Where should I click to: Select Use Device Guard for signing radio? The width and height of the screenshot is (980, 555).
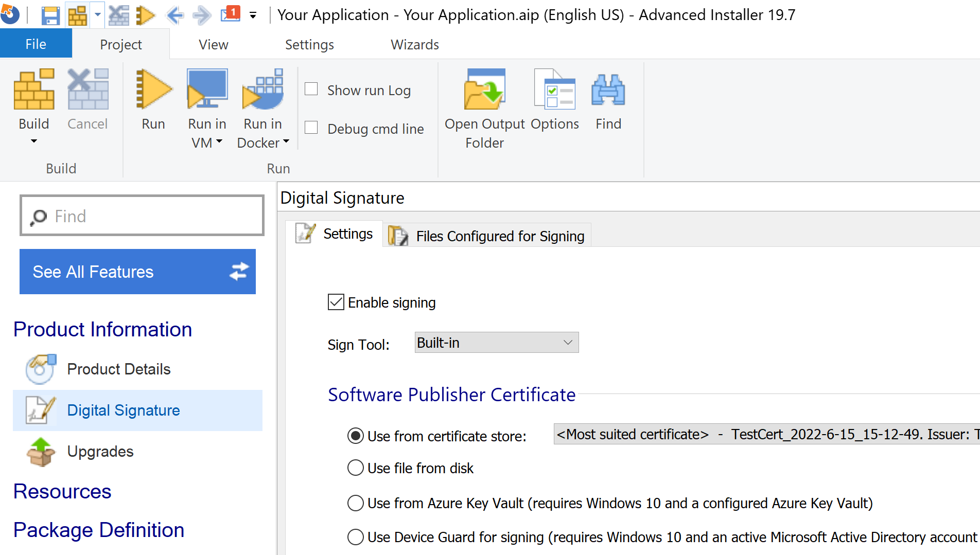pyautogui.click(x=355, y=536)
